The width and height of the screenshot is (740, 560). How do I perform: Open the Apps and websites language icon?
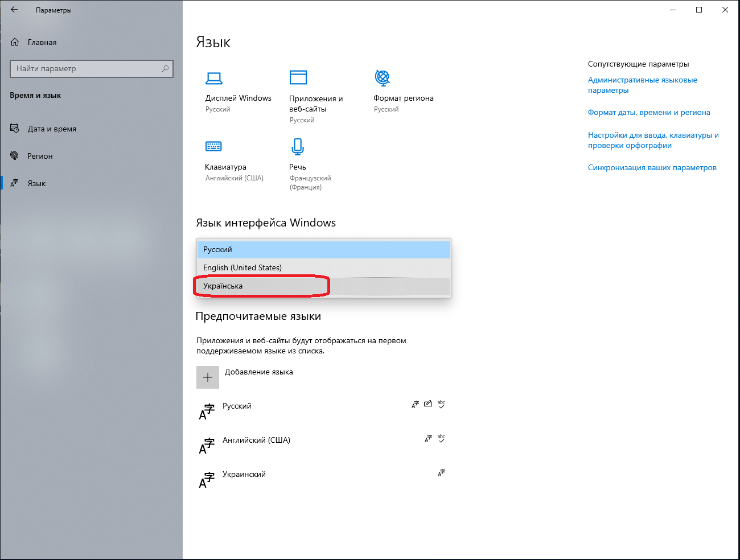298,77
